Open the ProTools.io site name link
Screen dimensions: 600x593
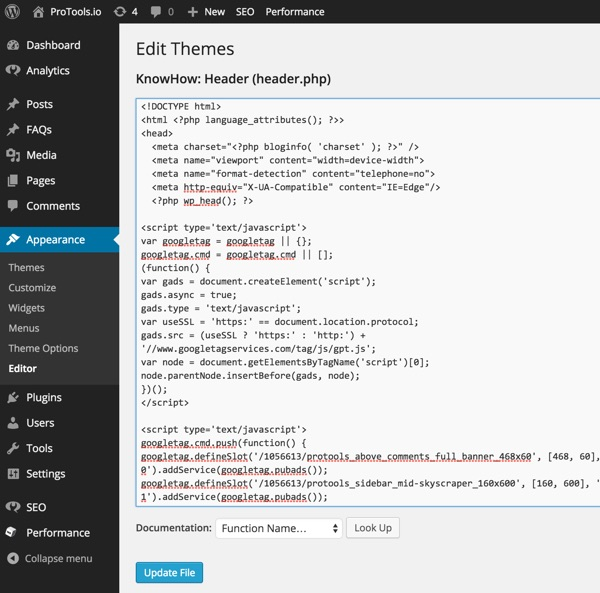click(x=76, y=12)
